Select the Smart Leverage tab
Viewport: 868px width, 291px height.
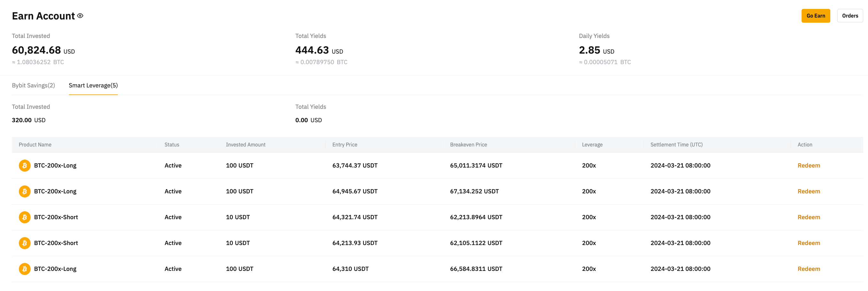pyautogui.click(x=93, y=86)
